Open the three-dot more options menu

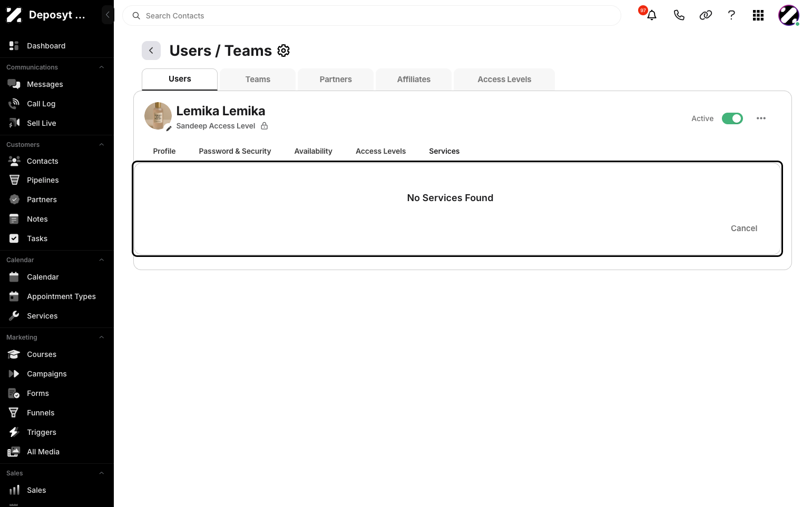coord(761,118)
